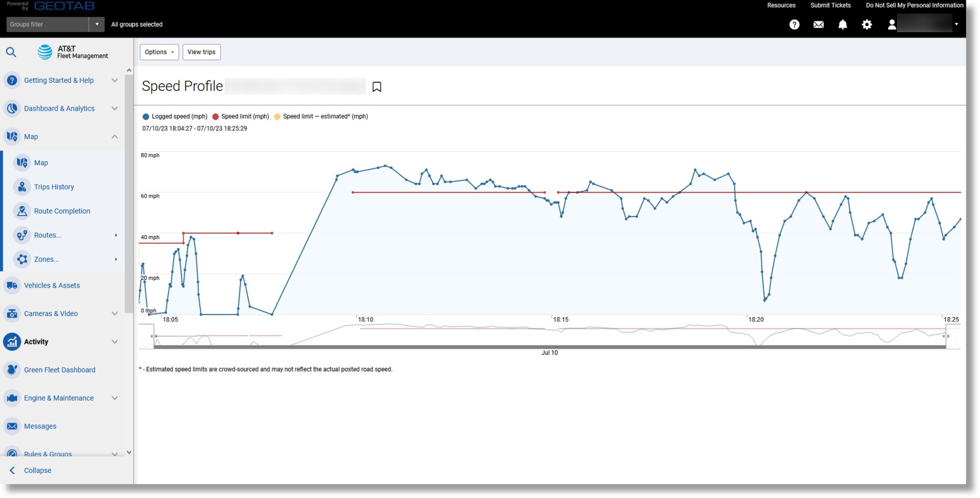
Task: Open the Submit Tickets link
Action: click(x=830, y=5)
